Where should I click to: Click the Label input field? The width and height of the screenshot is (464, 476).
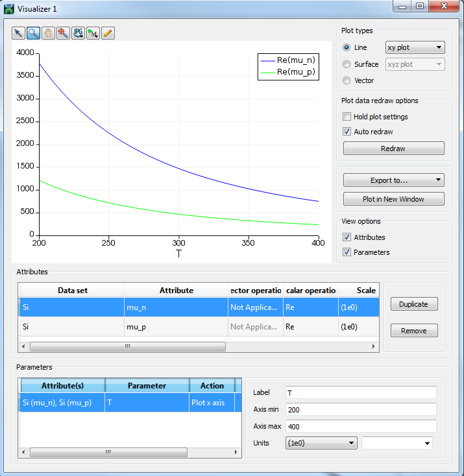tap(361, 393)
